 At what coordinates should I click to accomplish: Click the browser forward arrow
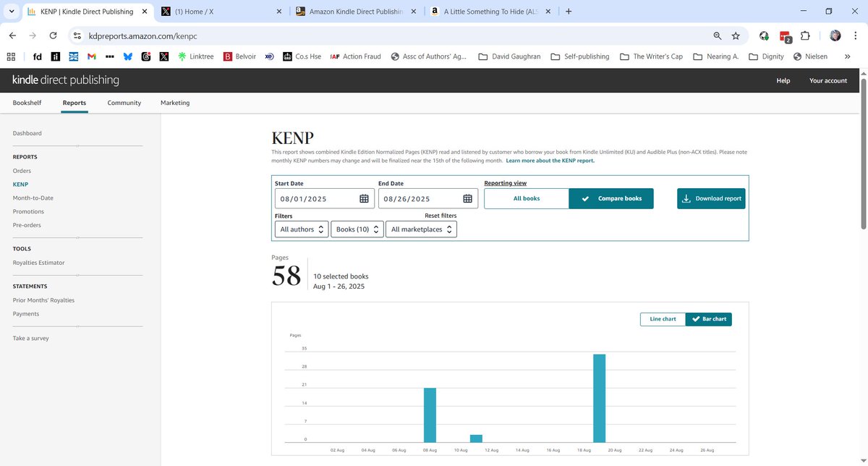pos(33,35)
